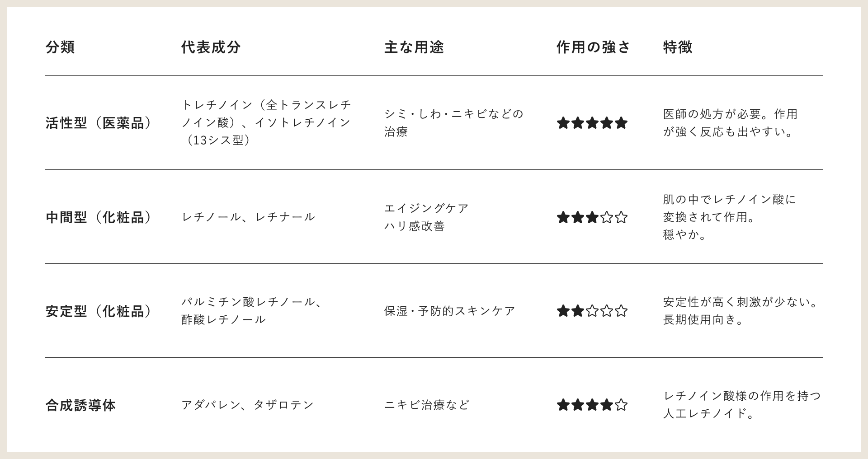Click first empty star in 中間型 row
The width and height of the screenshot is (868, 459).
[x=607, y=218]
